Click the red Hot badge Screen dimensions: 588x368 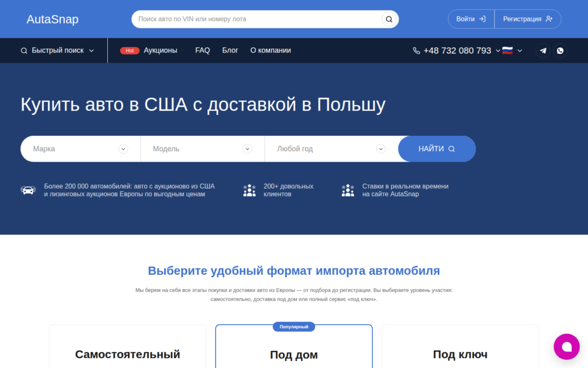tap(130, 51)
